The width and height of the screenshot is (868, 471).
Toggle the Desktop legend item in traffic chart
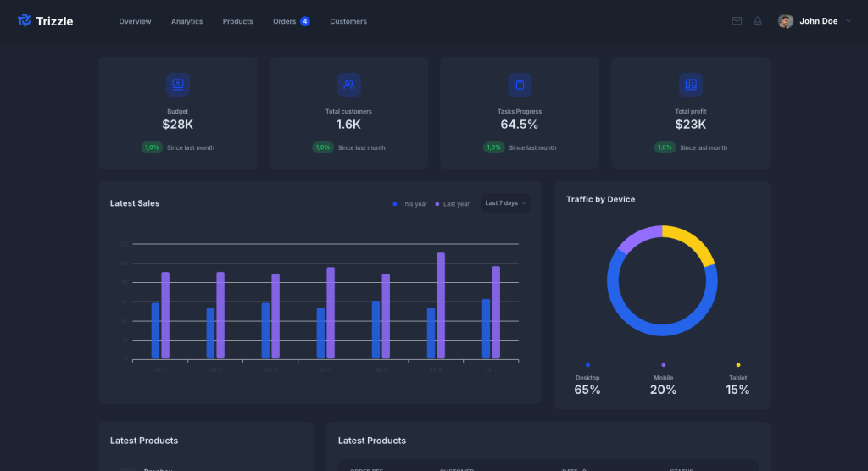pos(587,378)
